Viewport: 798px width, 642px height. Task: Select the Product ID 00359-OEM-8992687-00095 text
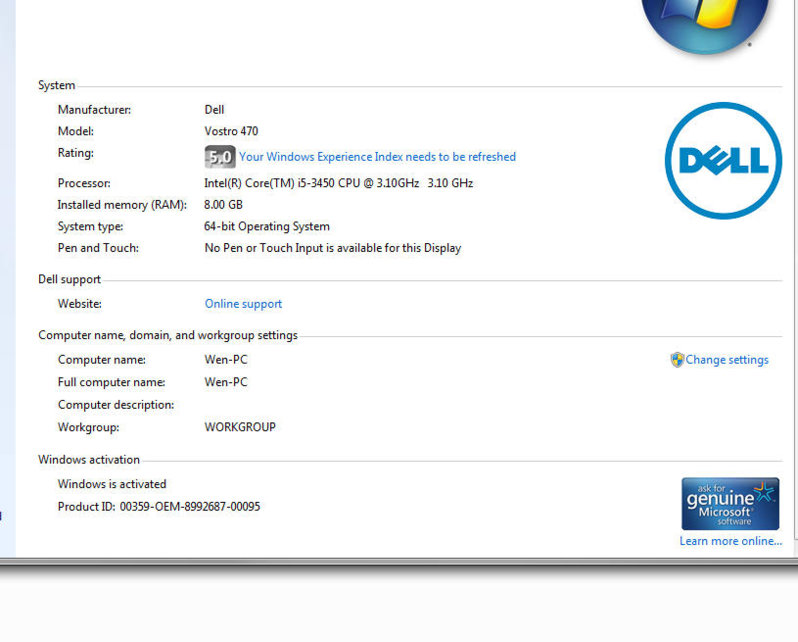(159, 507)
